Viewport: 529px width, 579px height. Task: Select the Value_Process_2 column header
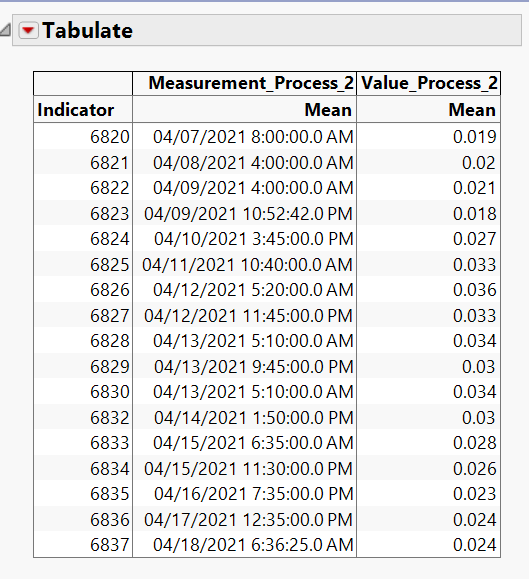pyautogui.click(x=429, y=83)
